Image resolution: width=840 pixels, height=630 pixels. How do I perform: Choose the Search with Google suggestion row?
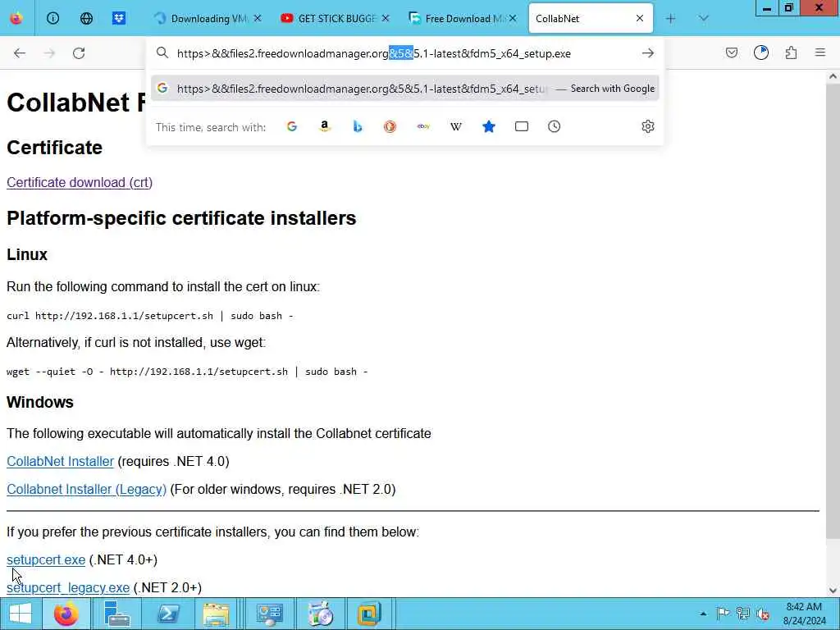click(405, 89)
